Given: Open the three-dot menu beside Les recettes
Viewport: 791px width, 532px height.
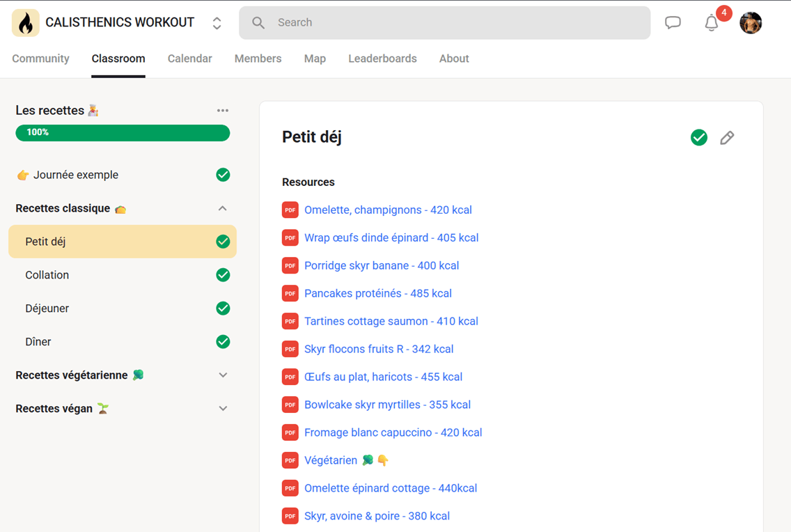Looking at the screenshot, I should [x=223, y=111].
